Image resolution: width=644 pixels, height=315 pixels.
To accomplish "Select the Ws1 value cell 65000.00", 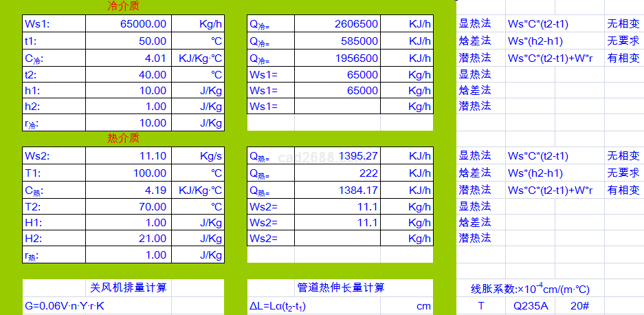I will click(x=129, y=24).
